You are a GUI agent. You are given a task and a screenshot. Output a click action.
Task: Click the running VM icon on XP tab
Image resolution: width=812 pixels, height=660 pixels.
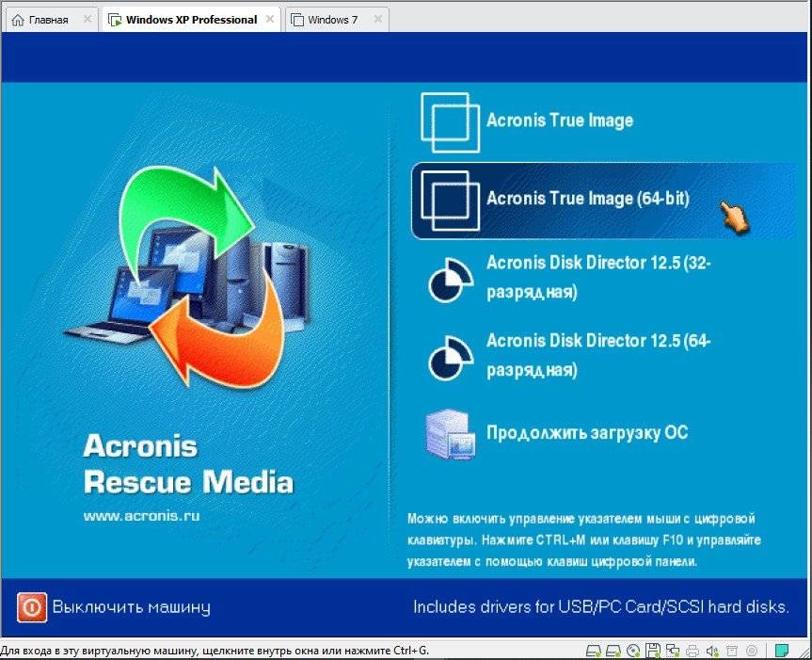pyautogui.click(x=115, y=20)
